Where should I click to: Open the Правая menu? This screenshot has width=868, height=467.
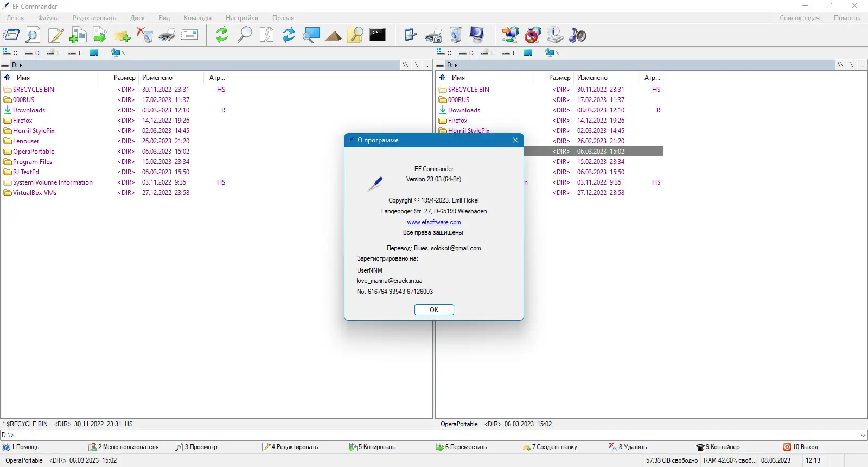(283, 18)
